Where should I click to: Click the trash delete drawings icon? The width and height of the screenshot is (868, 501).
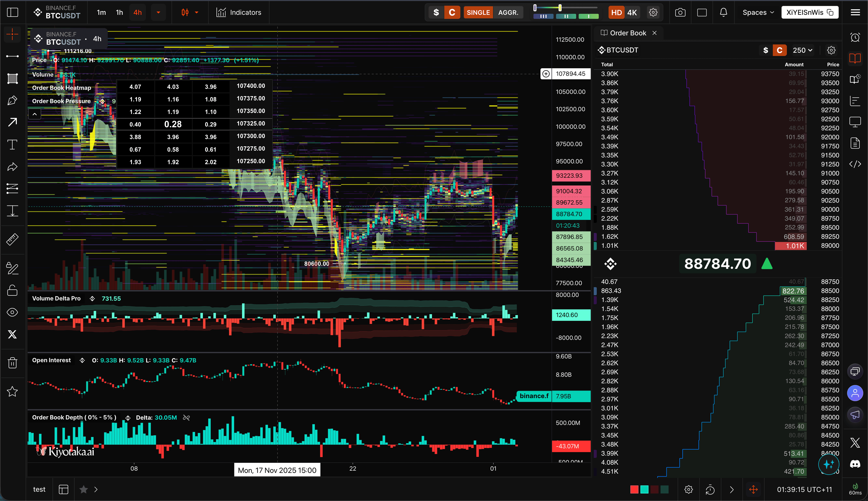[12, 363]
